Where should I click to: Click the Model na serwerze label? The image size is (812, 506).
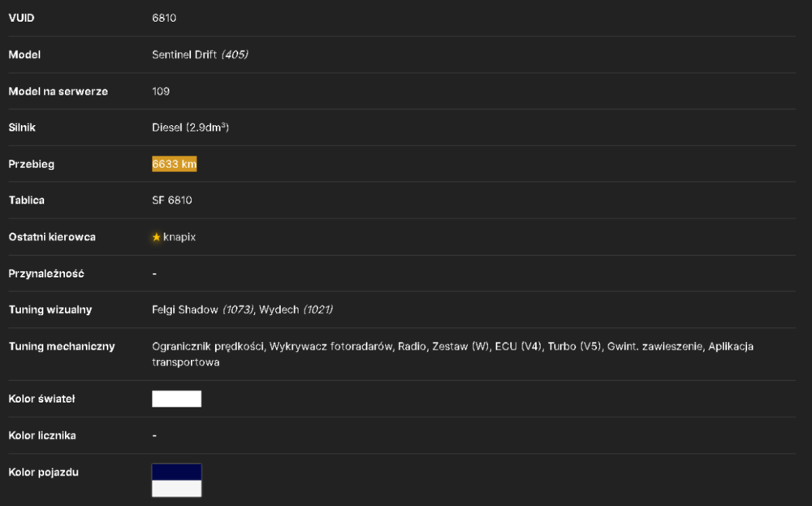(58, 92)
